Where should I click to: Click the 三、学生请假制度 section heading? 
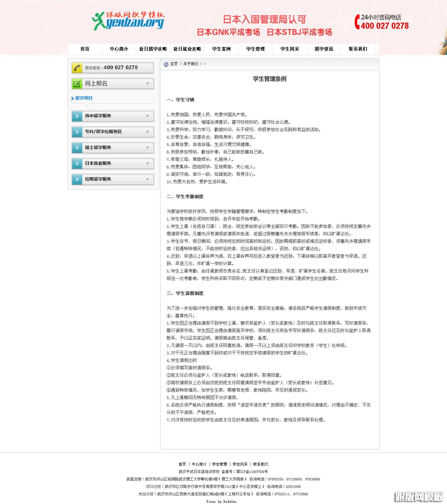pyautogui.click(x=185, y=293)
